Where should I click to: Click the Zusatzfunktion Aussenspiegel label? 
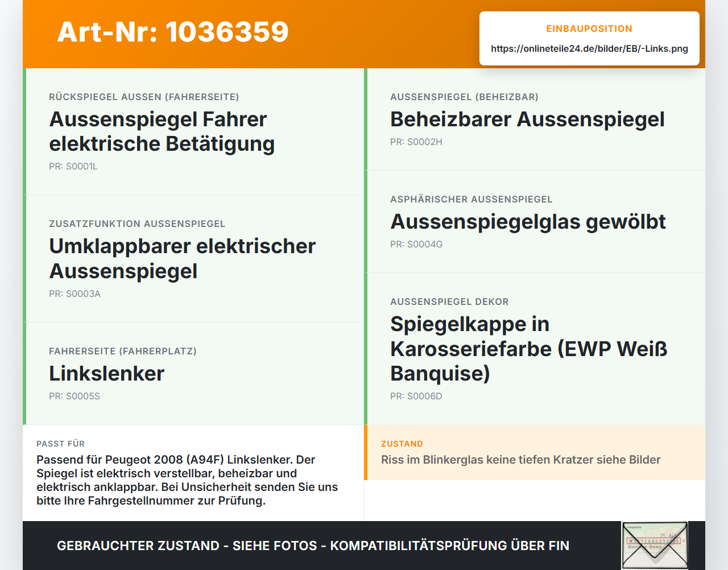[x=137, y=224]
